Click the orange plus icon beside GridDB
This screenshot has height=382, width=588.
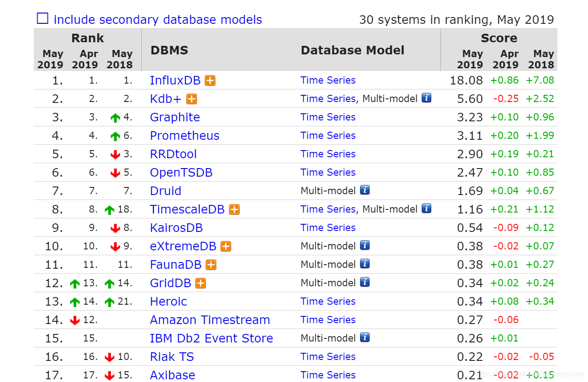(x=201, y=283)
